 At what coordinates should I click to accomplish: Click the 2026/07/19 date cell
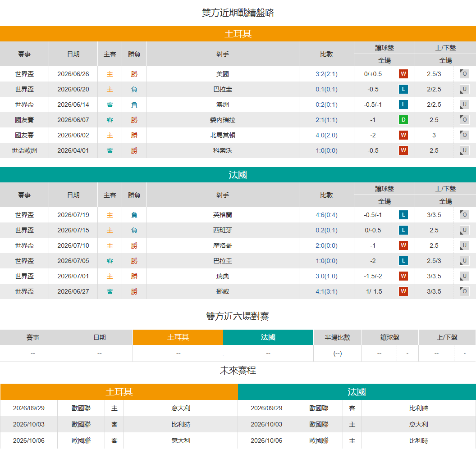73,215
